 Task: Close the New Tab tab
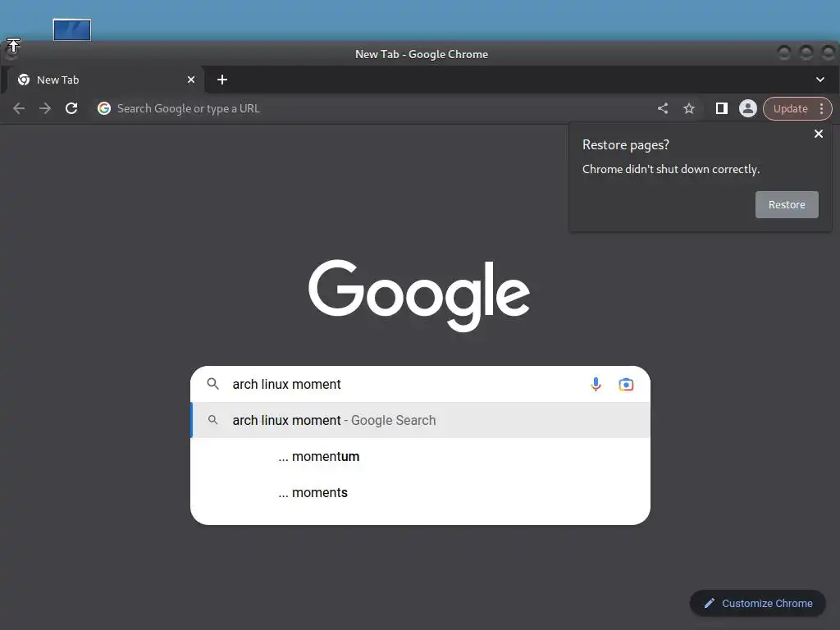coord(191,80)
